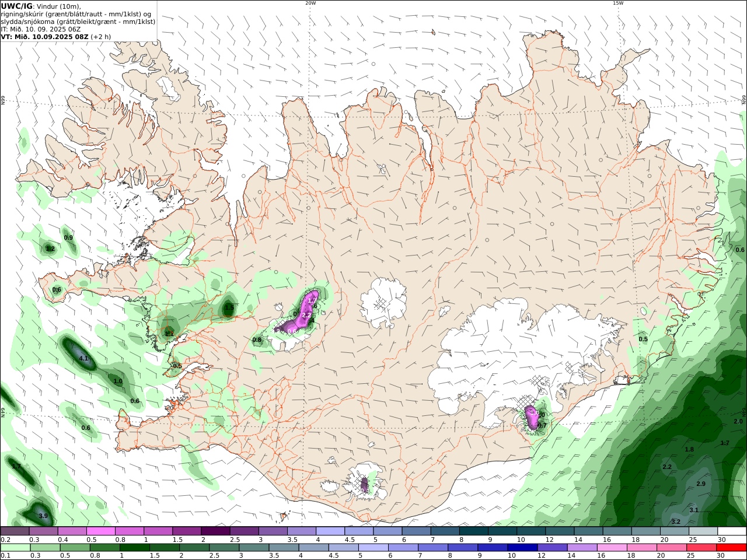Click the 1.5 rain value on dark green patch
Viewport: 747px width, 560px height.
[x=229, y=307]
